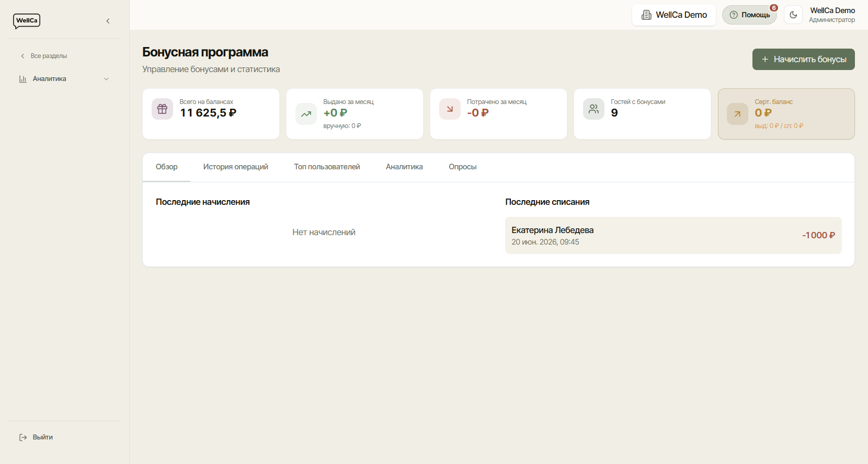Click the Analytics bar chart icon in sidebar
Screen dimensions: 868x464
(23, 79)
